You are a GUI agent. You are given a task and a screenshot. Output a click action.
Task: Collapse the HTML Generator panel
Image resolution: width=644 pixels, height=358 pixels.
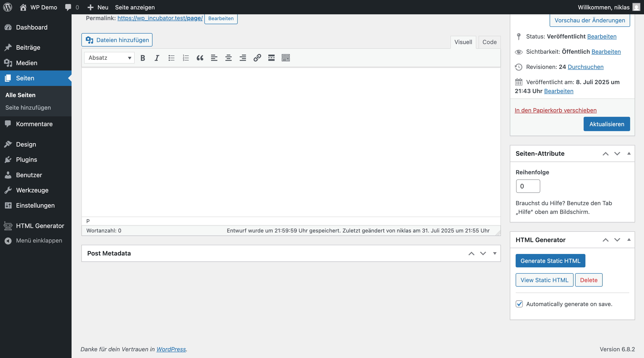point(629,240)
